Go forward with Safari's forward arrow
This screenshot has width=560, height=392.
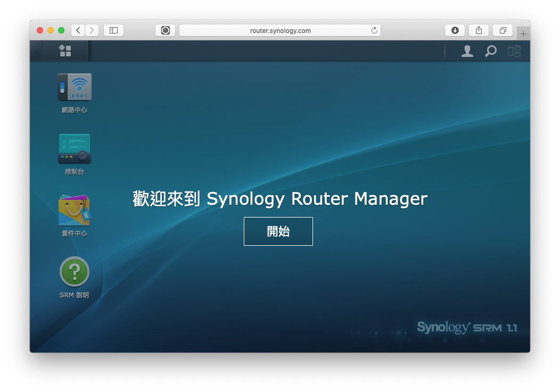pos(92,30)
